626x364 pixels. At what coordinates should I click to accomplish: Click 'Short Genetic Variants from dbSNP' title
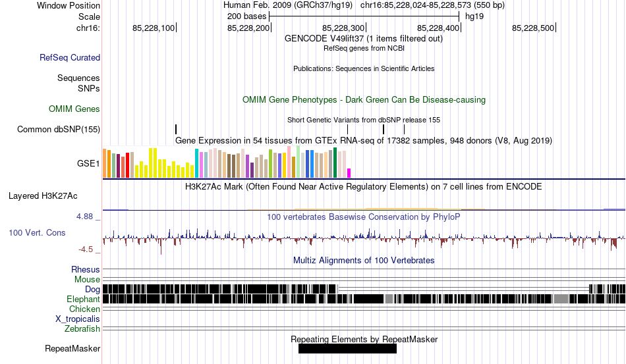[364, 120]
